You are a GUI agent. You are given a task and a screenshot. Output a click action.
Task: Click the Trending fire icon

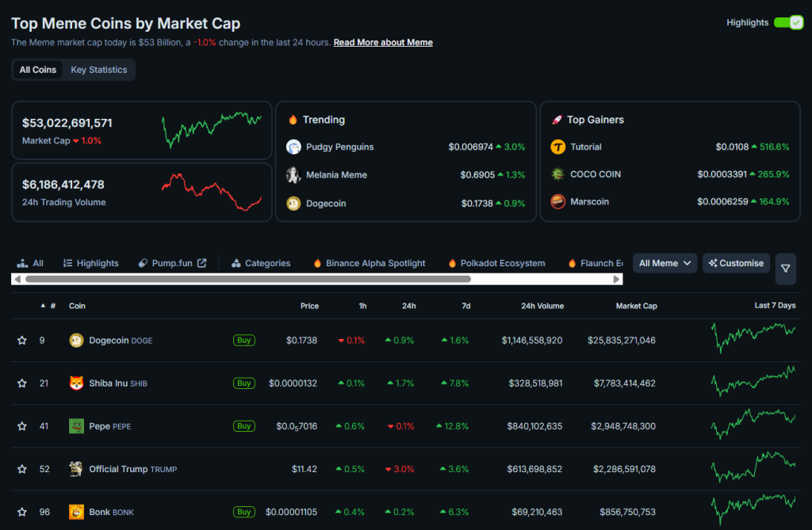293,120
